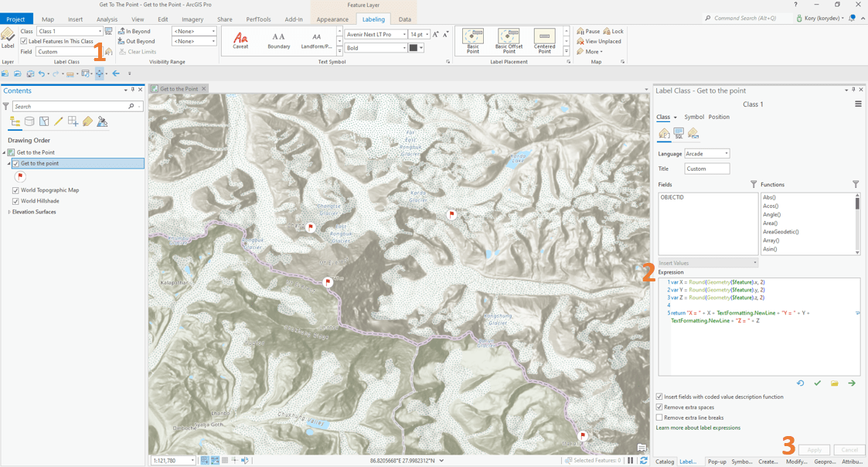Import expression using yellow folder icon
868x467 pixels.
pyautogui.click(x=834, y=383)
